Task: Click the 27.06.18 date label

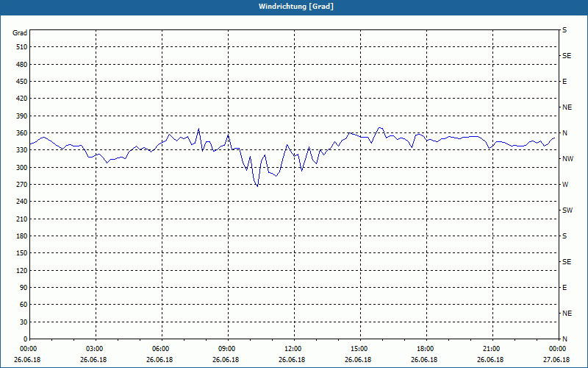Action: coord(556,360)
